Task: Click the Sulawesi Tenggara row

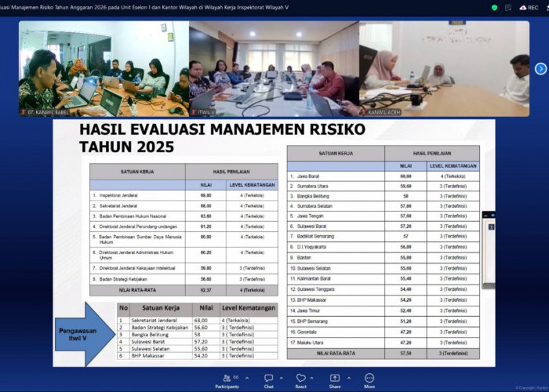Action: click(x=384, y=289)
